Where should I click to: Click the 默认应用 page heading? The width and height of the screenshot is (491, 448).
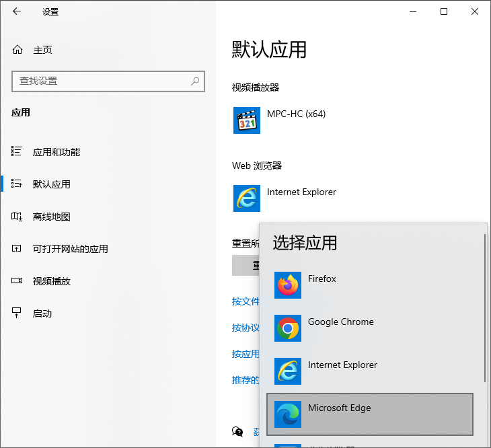click(x=269, y=50)
